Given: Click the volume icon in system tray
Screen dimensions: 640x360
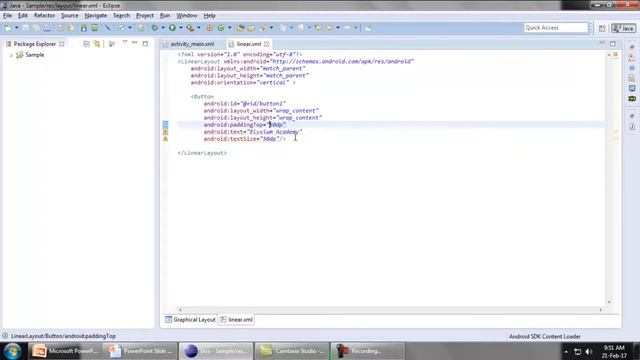Looking at the screenshot, I should pos(589,351).
